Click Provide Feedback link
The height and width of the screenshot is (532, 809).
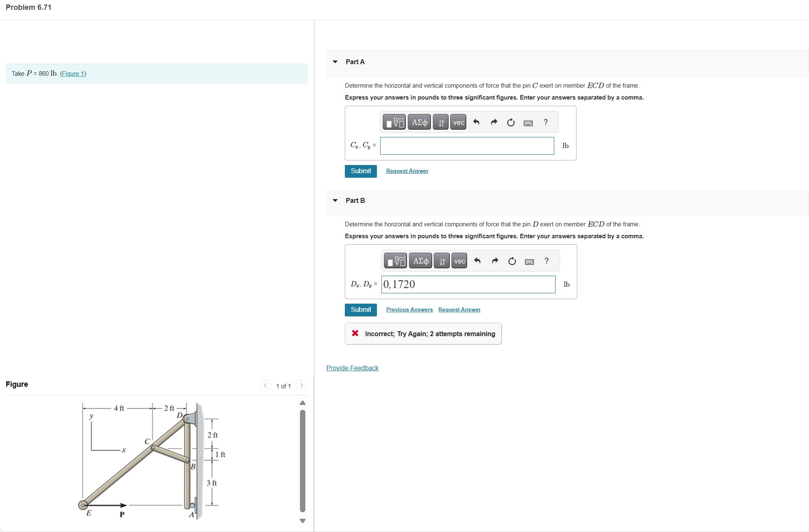point(352,367)
